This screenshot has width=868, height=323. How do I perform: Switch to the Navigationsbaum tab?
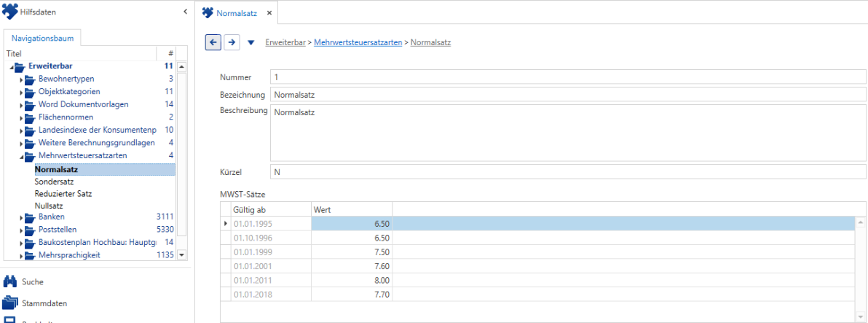(x=43, y=38)
